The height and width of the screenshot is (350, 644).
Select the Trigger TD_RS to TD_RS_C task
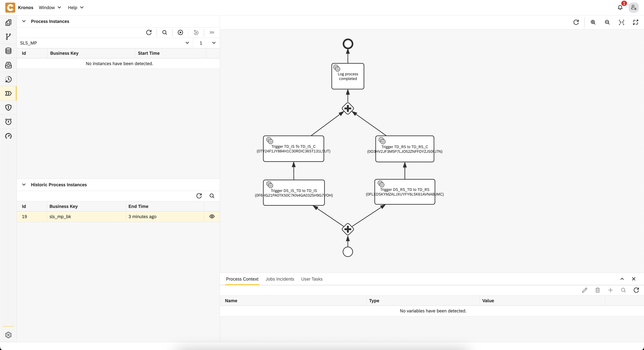[405, 149]
